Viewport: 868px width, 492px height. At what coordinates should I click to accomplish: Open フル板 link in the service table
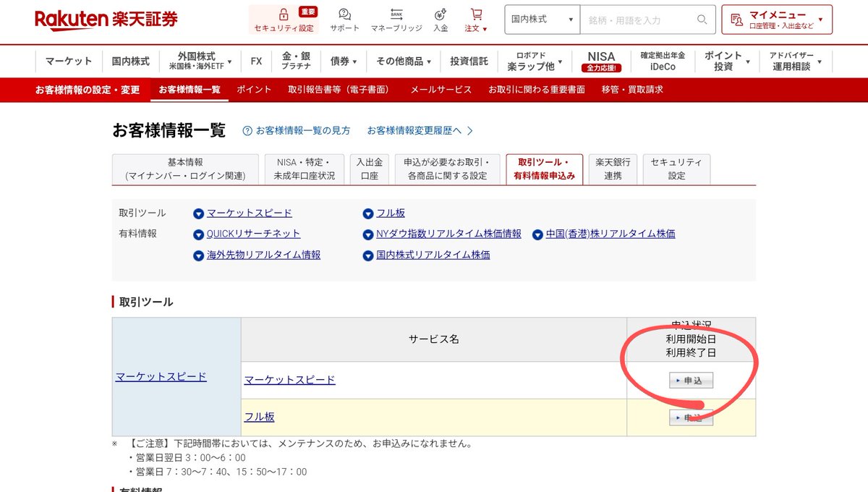pos(260,417)
